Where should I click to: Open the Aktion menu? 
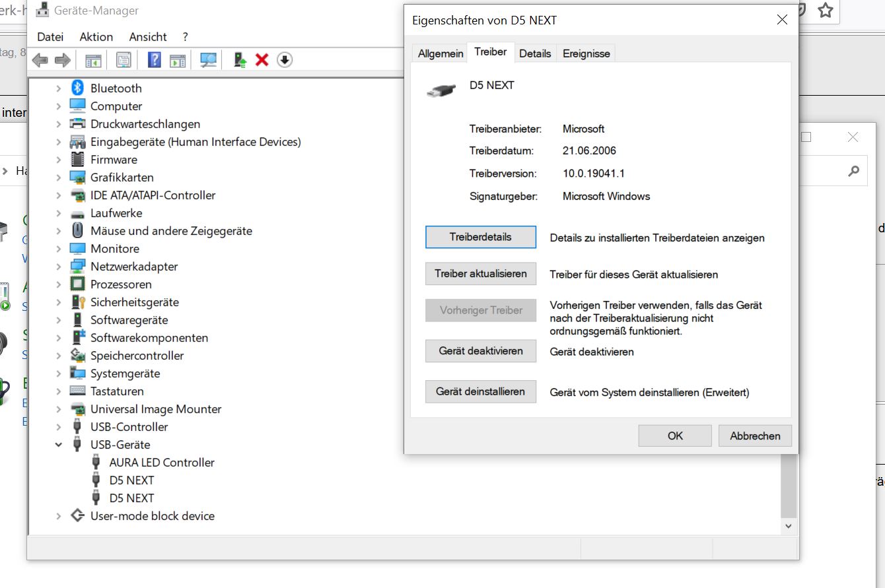pos(96,37)
